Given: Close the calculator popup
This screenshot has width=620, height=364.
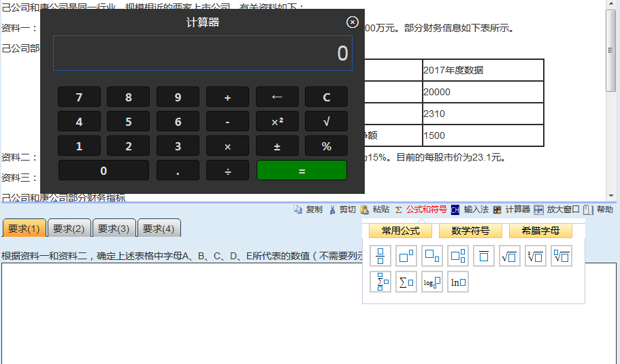Looking at the screenshot, I should point(352,22).
